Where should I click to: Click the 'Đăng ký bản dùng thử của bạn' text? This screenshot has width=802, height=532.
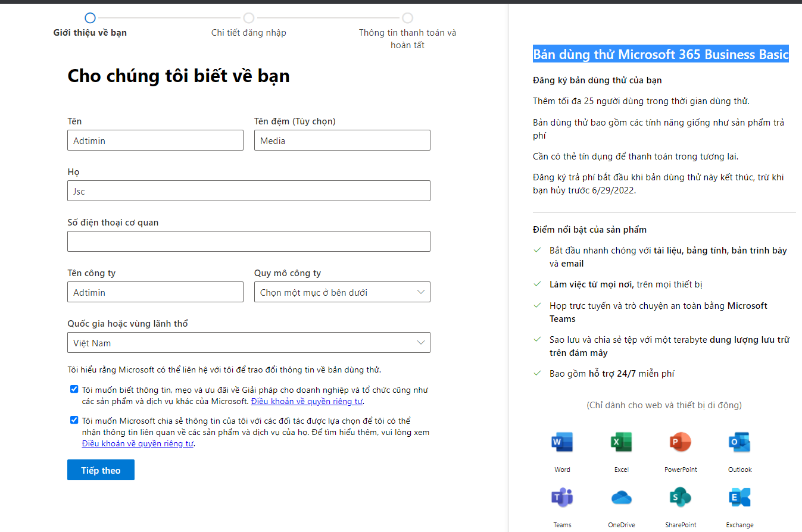pyautogui.click(x=597, y=80)
